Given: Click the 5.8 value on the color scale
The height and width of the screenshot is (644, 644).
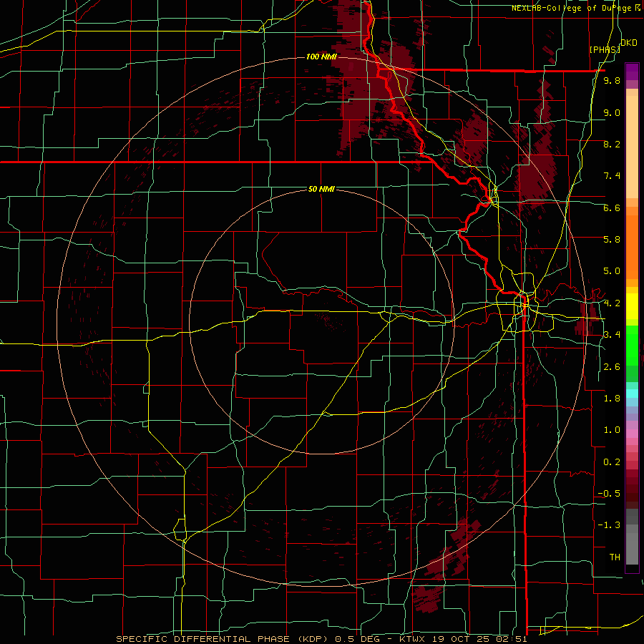Looking at the screenshot, I should [x=612, y=240].
